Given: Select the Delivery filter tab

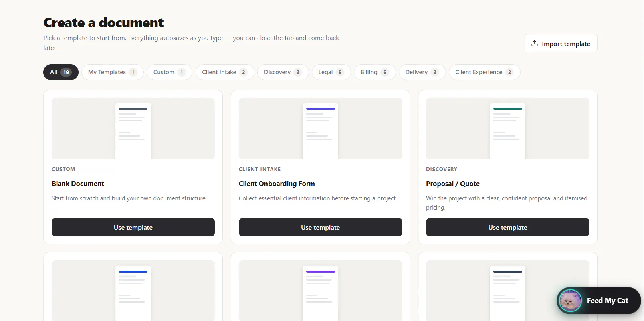Looking at the screenshot, I should coord(422,72).
